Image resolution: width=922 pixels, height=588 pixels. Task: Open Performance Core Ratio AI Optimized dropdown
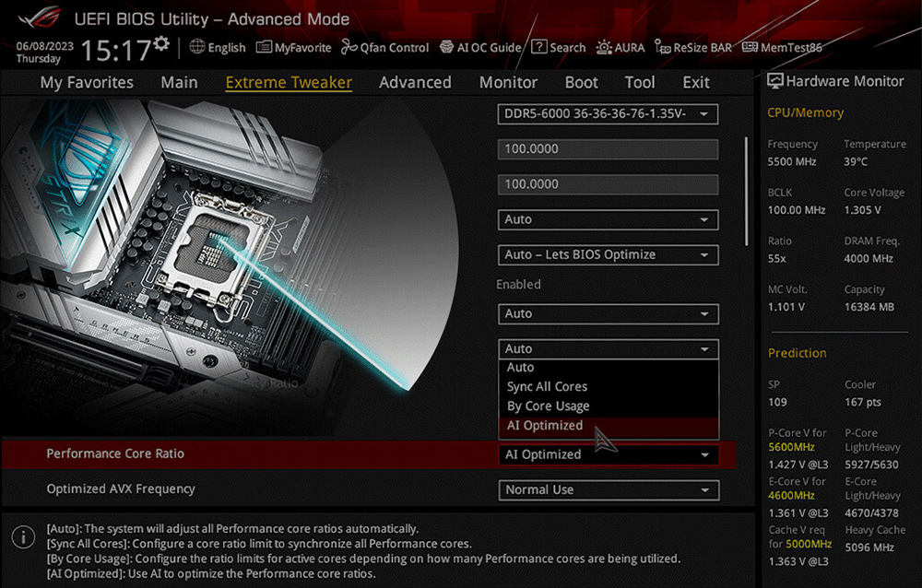tap(608, 454)
